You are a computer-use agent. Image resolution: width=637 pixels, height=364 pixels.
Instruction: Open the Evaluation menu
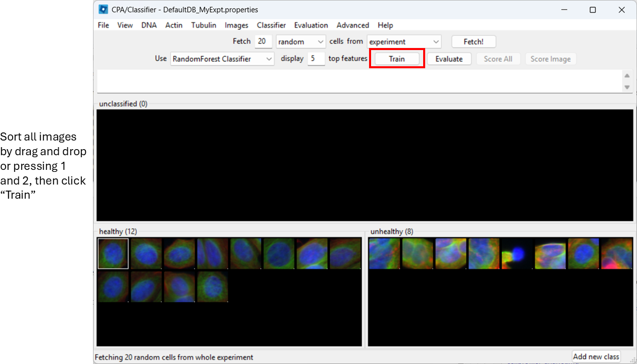(x=310, y=25)
